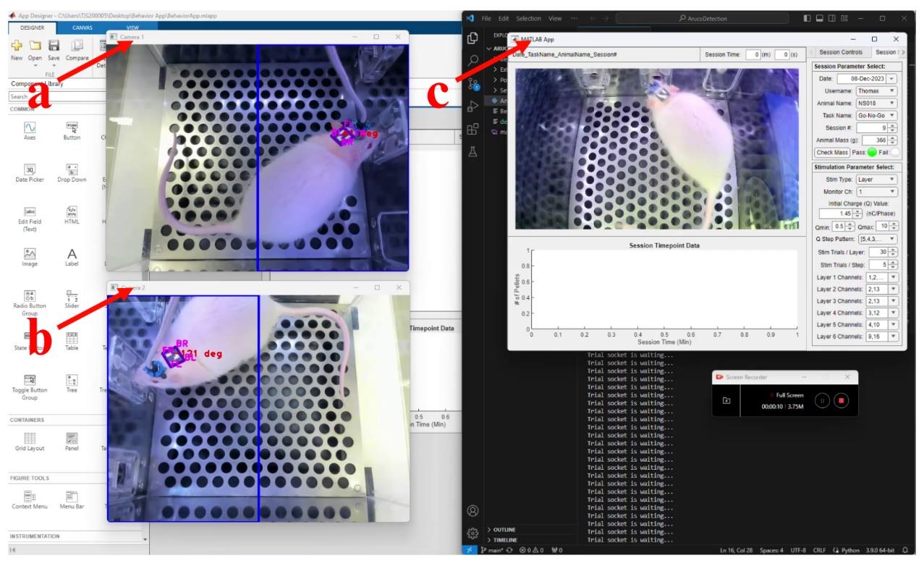Click the Check Mass button
This screenshot has height=561, width=924.
click(x=831, y=153)
